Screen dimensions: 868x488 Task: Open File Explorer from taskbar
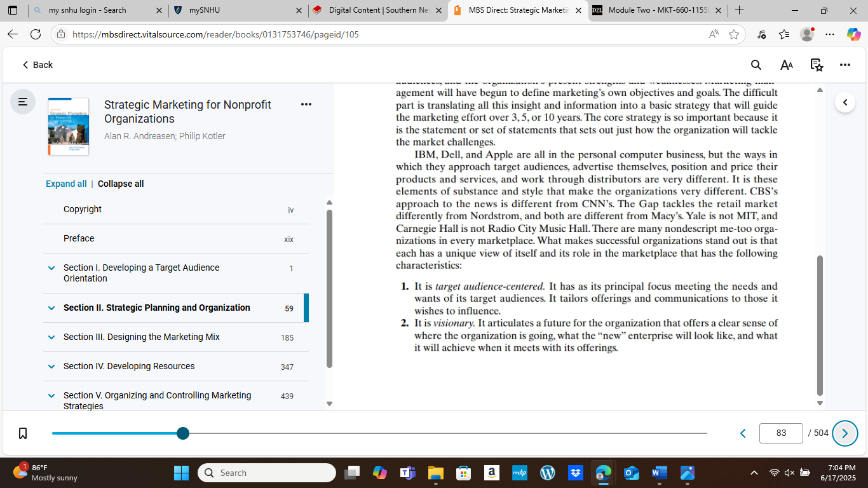[x=435, y=473]
